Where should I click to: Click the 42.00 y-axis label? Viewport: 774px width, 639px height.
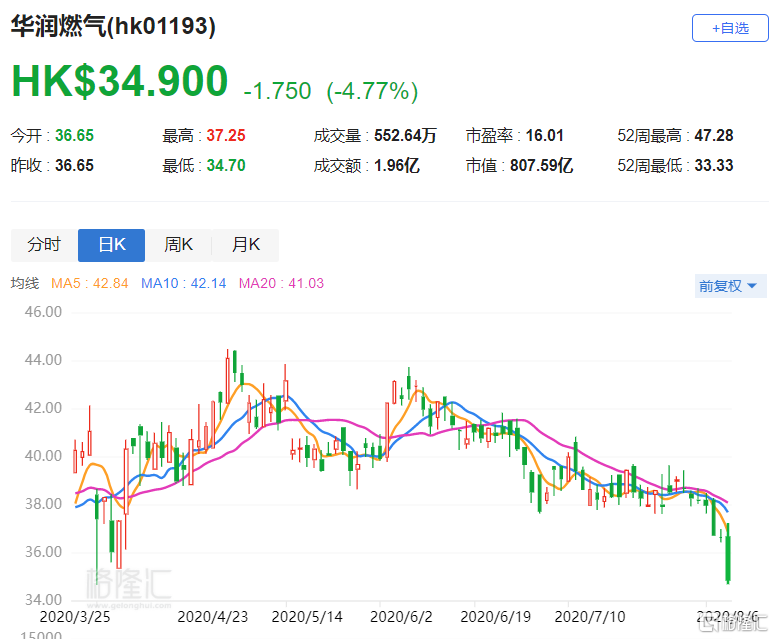click(43, 408)
